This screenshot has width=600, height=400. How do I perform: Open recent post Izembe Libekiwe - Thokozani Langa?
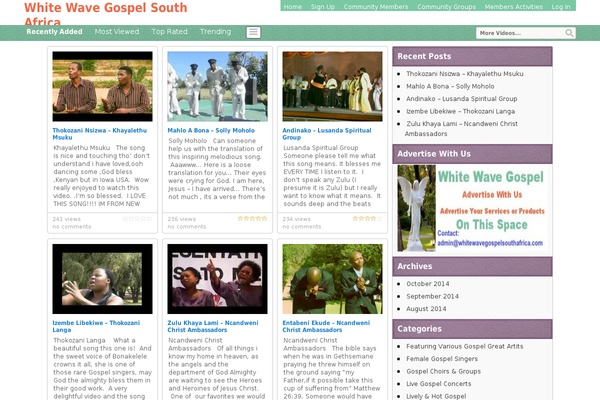(460, 111)
